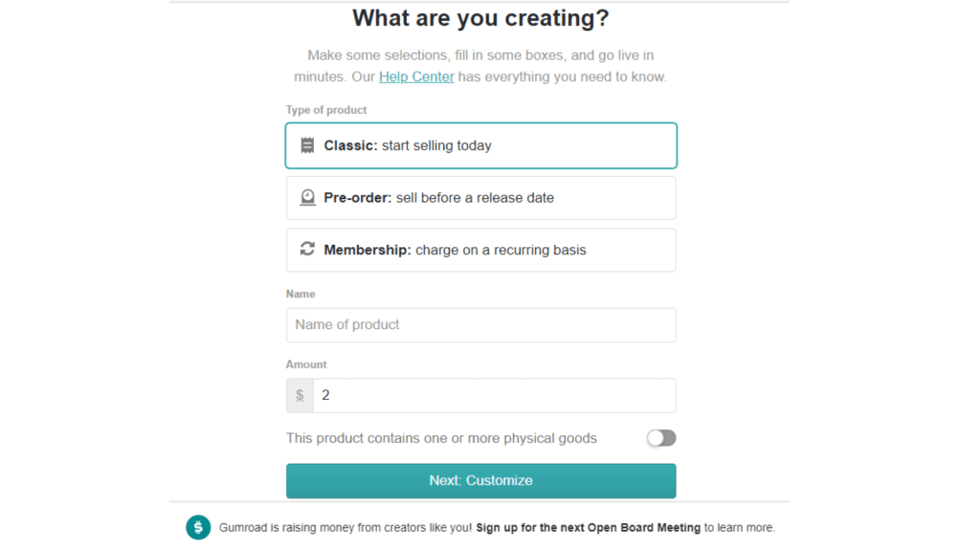The width and height of the screenshot is (980, 551).
Task: Focus the Name of product field
Action: click(x=480, y=325)
